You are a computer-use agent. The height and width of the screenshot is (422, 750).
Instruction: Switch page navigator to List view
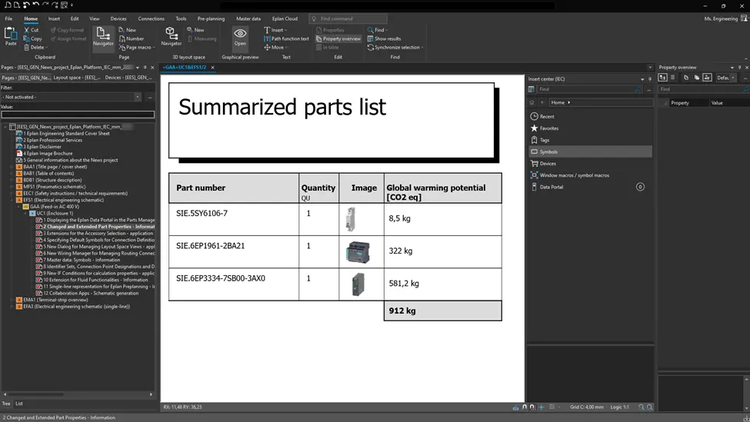[19, 403]
